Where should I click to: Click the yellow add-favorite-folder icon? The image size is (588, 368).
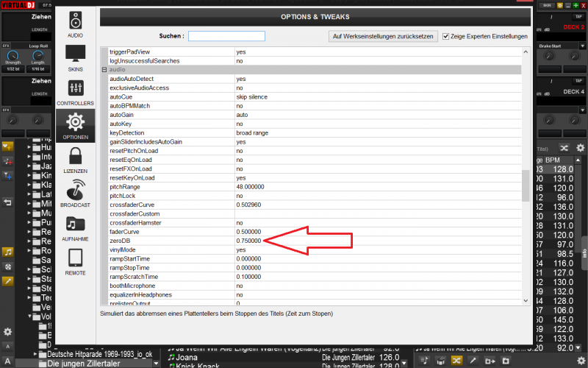click(7, 146)
